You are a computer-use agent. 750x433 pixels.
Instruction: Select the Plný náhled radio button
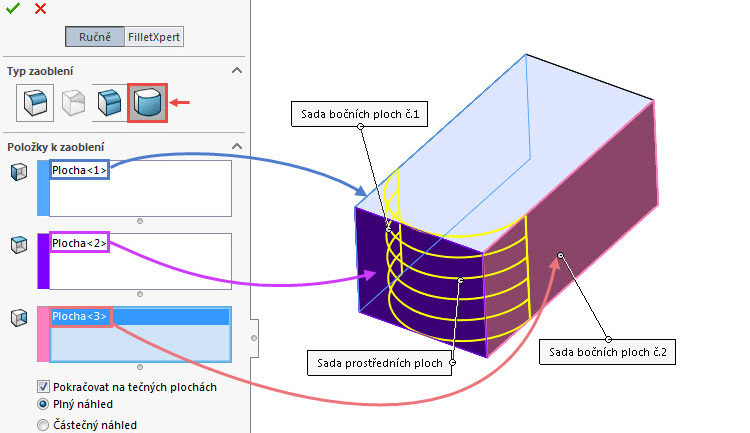[x=43, y=404]
